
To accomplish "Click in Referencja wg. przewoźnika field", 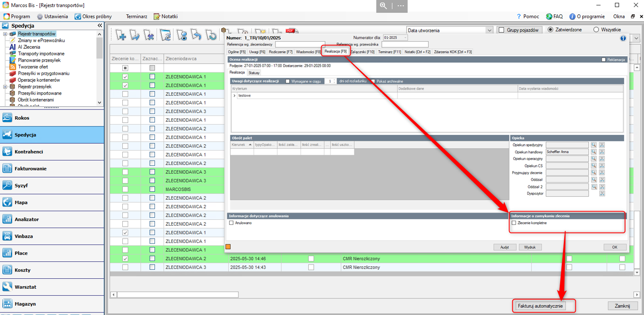I will 405,44.
